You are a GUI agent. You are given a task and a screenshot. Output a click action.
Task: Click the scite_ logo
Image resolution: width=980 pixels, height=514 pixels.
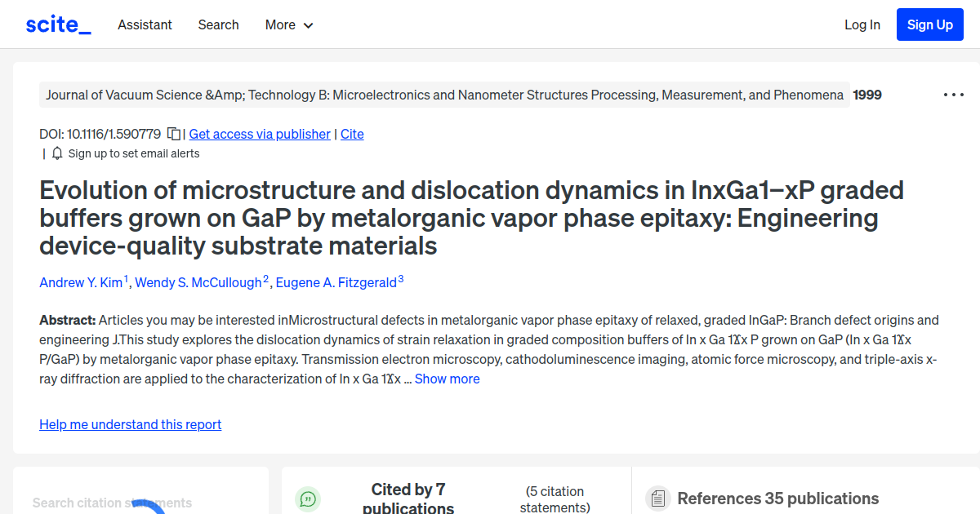(57, 24)
